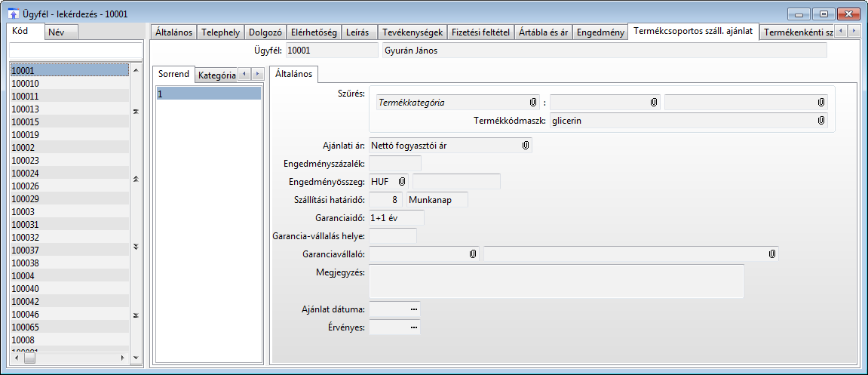Click page-up double chevron in list navigator
This screenshot has width=868, height=375.
(136, 179)
